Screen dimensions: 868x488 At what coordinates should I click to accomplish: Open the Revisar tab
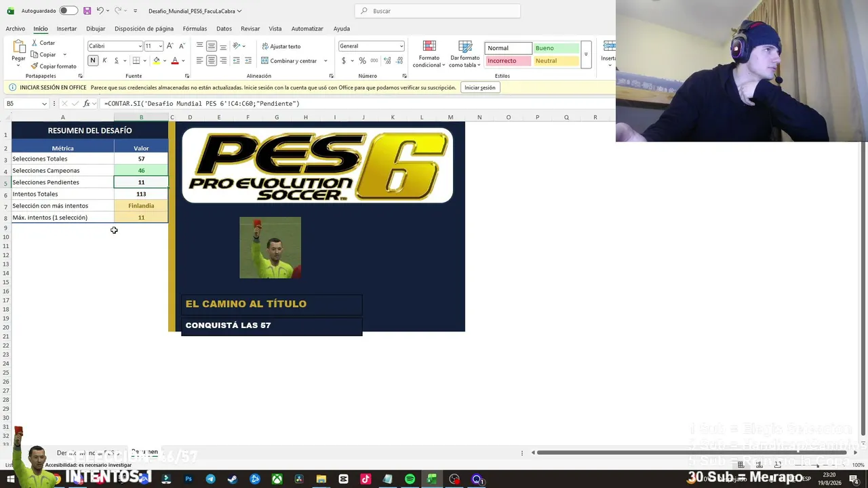[x=250, y=28]
